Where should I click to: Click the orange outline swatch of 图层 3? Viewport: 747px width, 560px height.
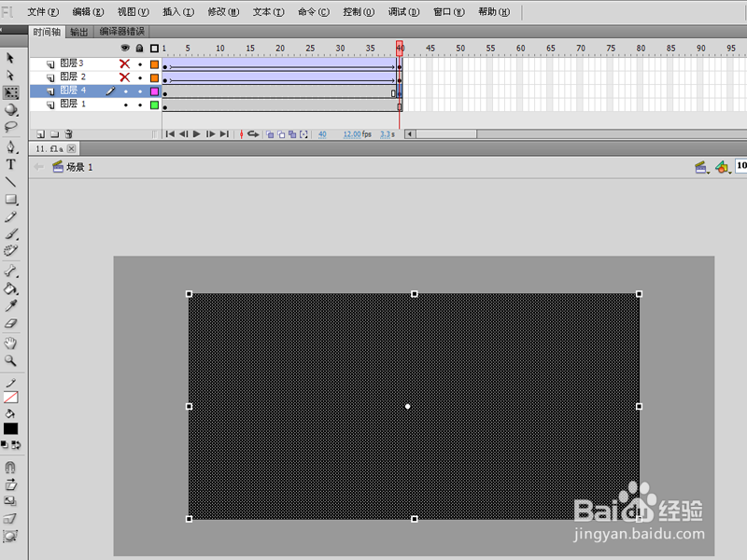154,63
